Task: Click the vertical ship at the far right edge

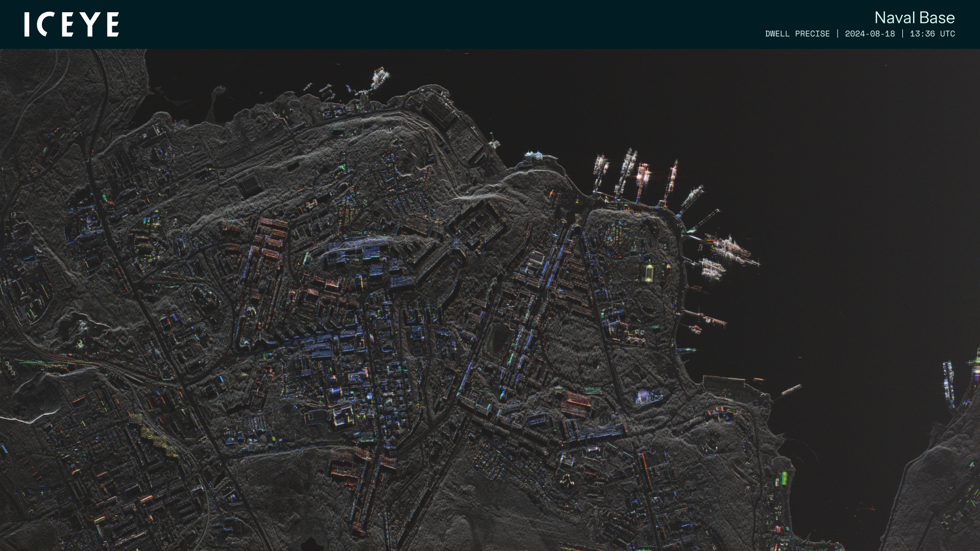Action: click(x=948, y=383)
